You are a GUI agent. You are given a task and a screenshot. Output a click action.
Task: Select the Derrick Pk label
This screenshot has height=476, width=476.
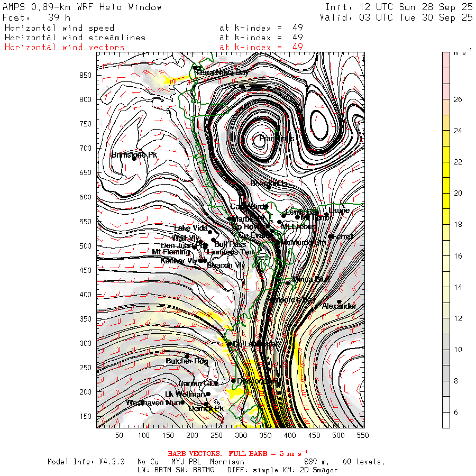coord(206,409)
